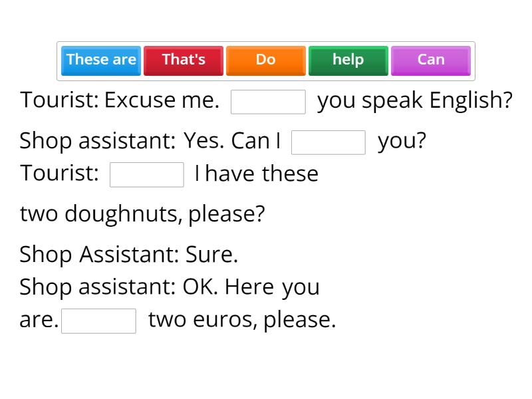Click the green "help" word tile
The width and height of the screenshot is (532, 399).
(348, 60)
